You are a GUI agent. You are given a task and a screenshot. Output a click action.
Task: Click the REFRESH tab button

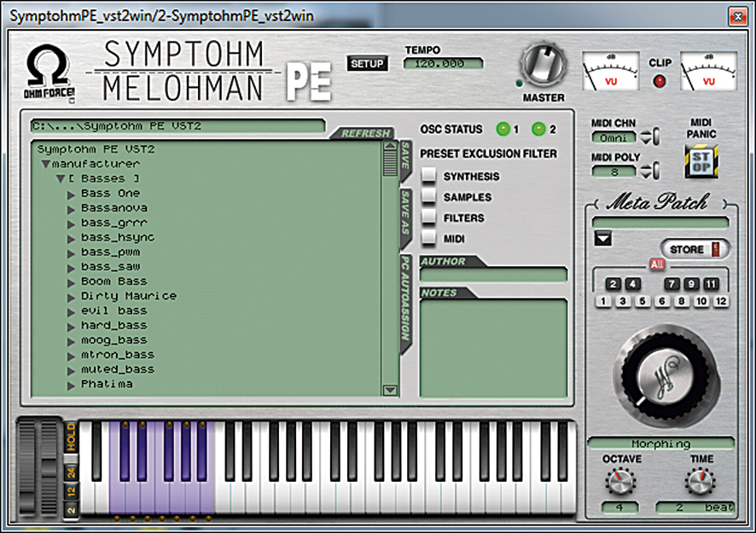pos(365,133)
